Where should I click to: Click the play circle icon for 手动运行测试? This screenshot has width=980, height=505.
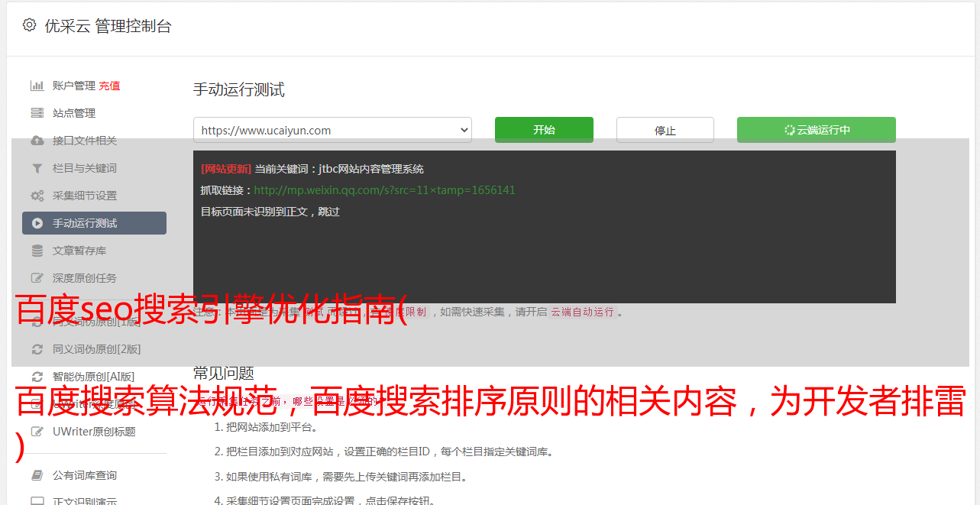(x=37, y=223)
